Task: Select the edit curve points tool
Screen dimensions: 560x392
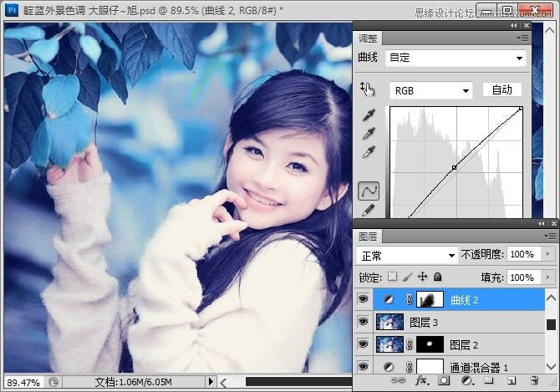Action: (368, 191)
